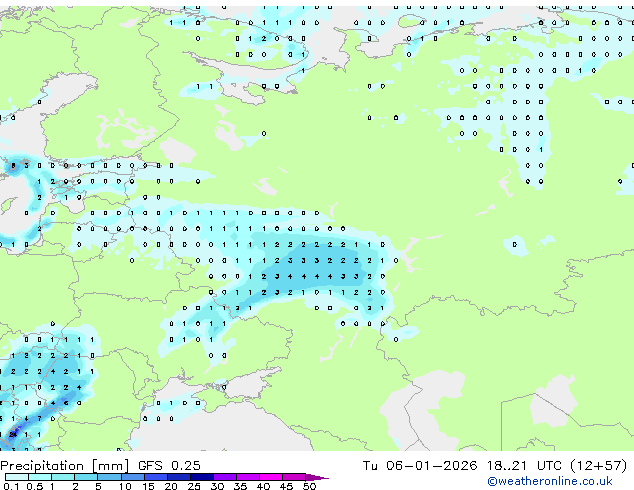Pick the 40–45 mm magenta legend swatch

point(271,477)
